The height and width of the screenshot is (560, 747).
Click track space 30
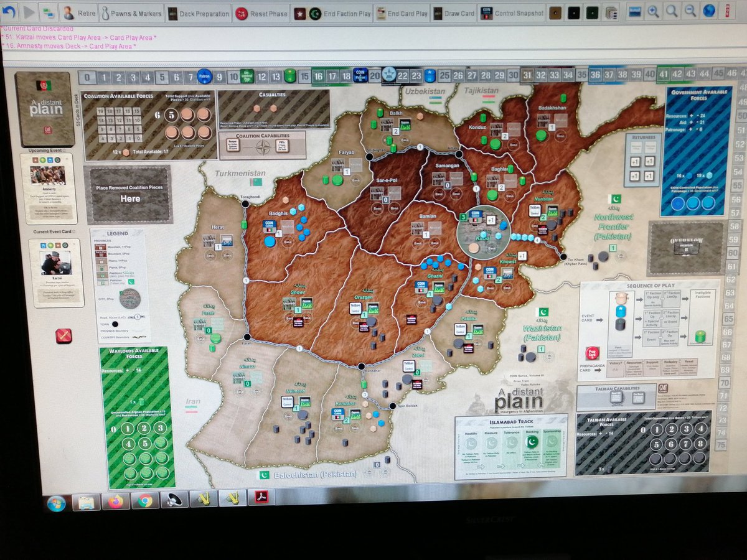513,75
